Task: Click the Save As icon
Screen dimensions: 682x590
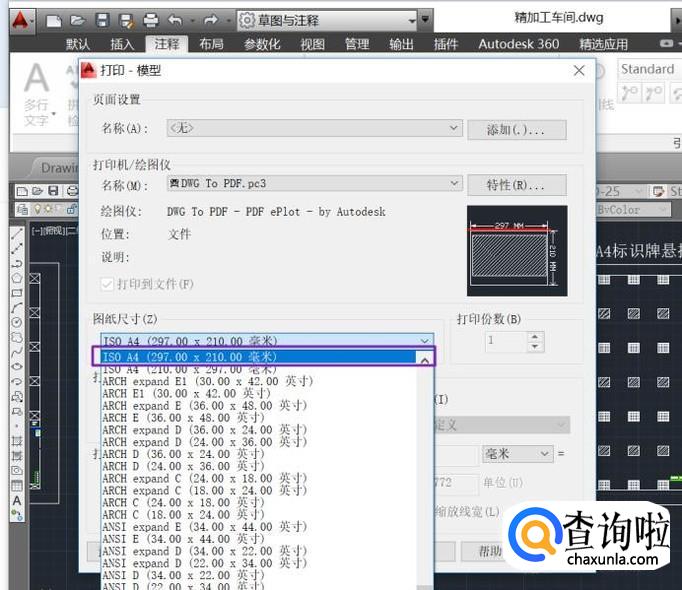Action: tap(127, 20)
